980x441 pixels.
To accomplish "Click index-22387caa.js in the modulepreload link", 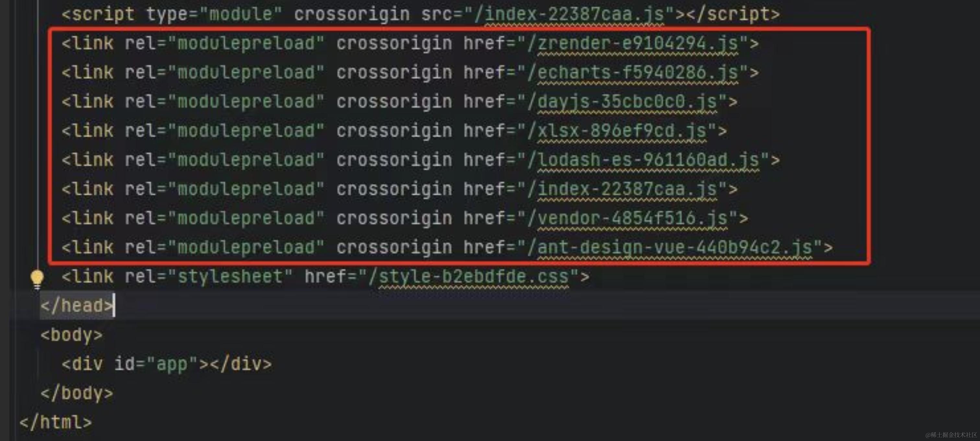I will pyautogui.click(x=627, y=189).
